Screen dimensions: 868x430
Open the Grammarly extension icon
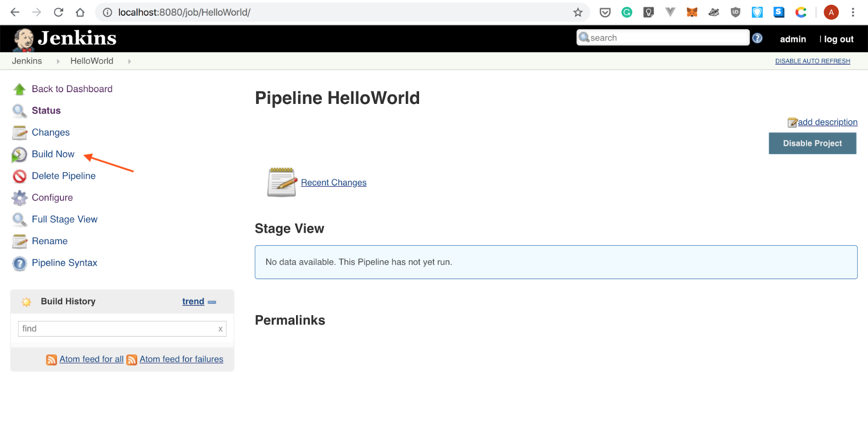tap(627, 13)
